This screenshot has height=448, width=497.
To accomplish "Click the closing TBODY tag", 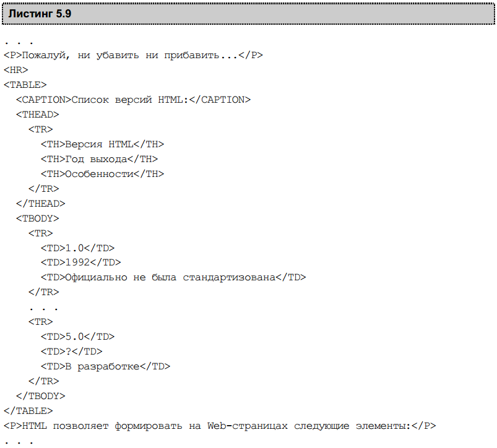I will point(41,396).
